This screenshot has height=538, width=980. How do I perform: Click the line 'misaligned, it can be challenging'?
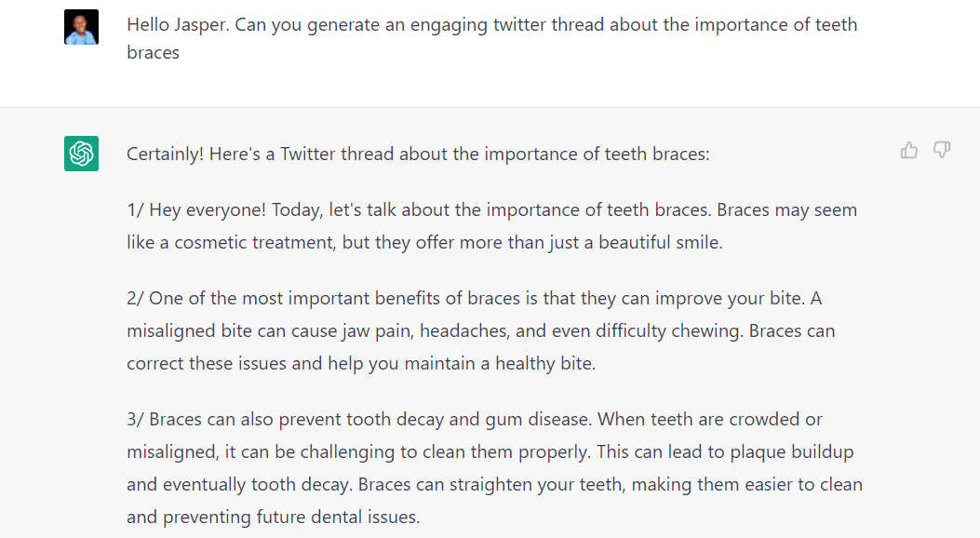pyautogui.click(x=490, y=451)
